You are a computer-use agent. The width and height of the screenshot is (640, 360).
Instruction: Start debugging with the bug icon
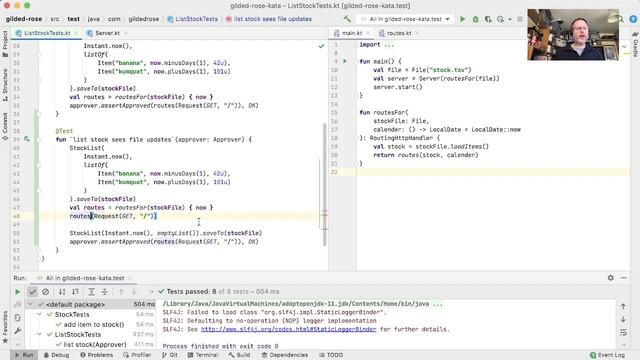click(475, 19)
